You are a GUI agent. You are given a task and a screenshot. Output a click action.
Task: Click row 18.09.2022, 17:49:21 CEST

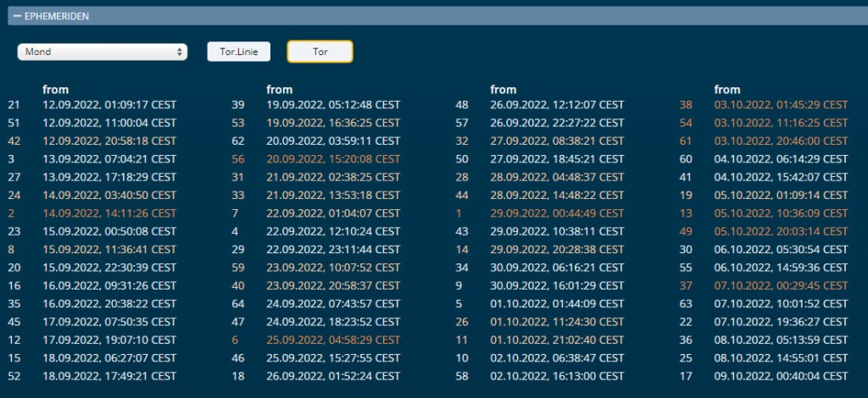[x=108, y=375]
